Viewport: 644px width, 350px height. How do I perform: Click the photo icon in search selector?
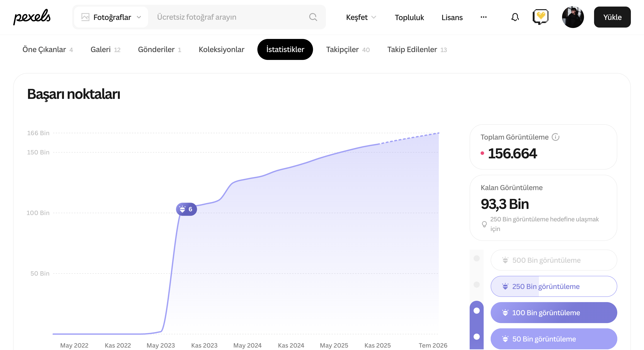[x=85, y=17]
